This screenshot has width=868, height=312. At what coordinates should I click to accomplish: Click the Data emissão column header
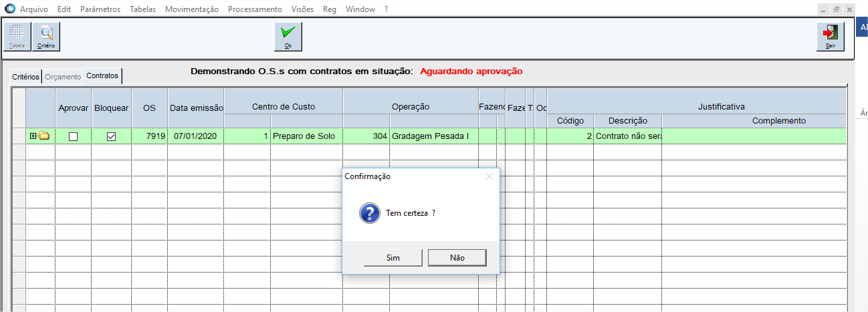click(196, 107)
